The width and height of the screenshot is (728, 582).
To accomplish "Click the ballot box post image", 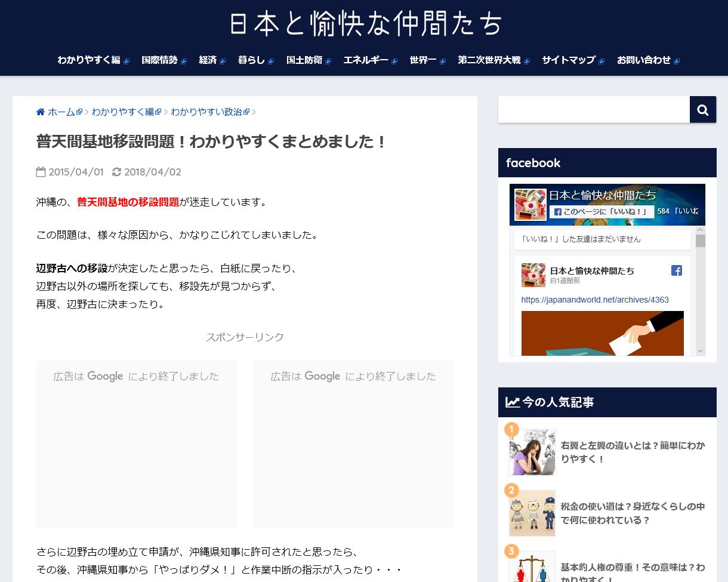I will point(603,333).
